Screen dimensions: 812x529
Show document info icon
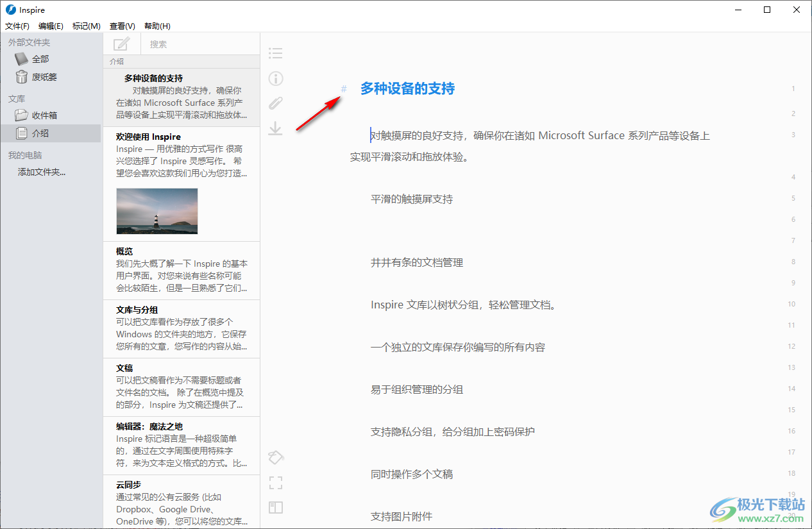pos(275,78)
